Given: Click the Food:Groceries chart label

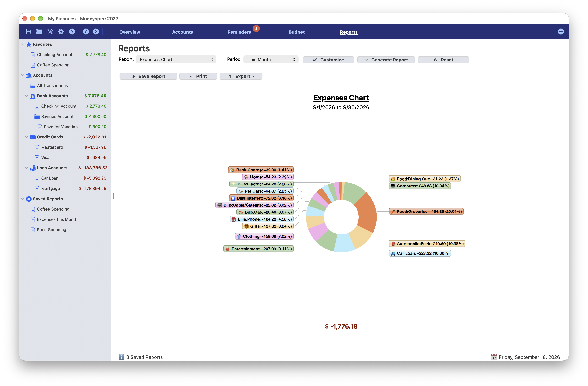Looking at the screenshot, I should click(426, 212).
